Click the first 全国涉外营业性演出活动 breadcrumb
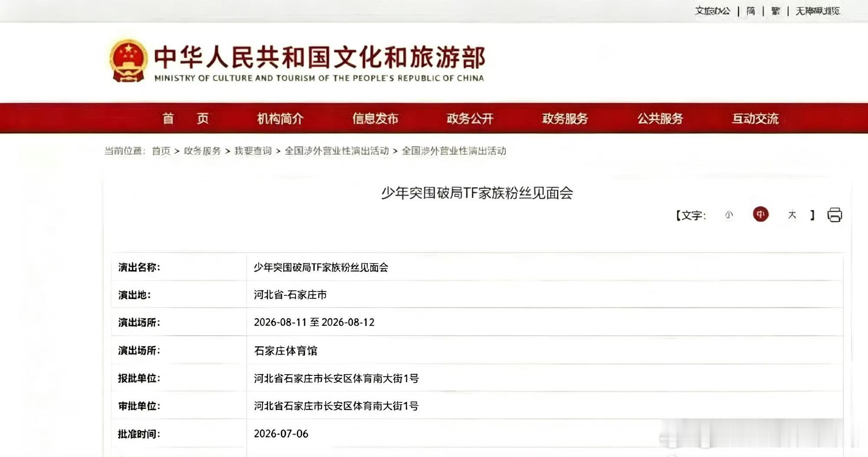The width and height of the screenshot is (868, 457). [x=337, y=151]
